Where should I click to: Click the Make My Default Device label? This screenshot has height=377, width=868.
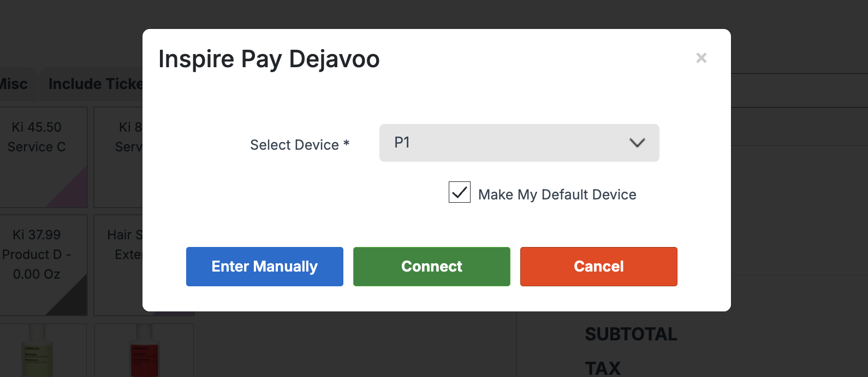(x=557, y=195)
